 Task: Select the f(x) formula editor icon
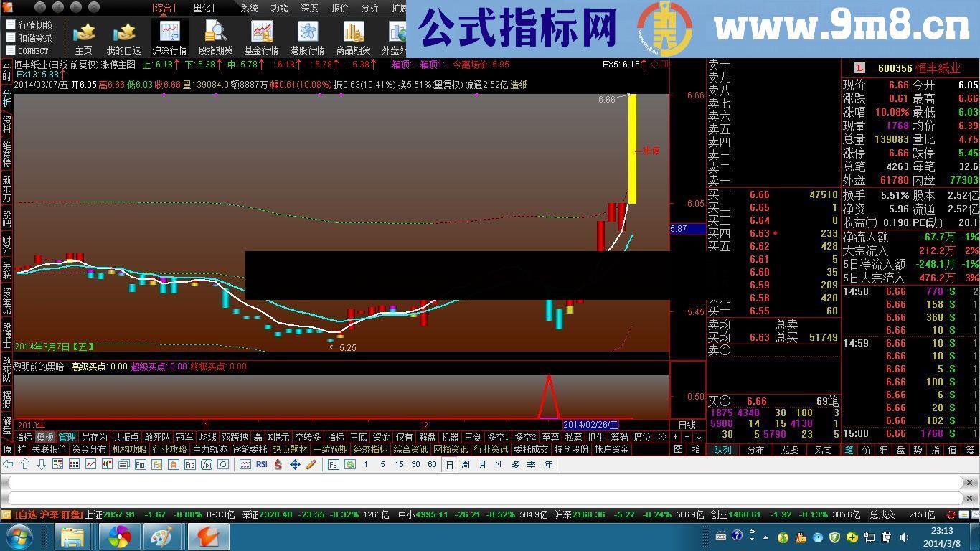tap(206, 465)
